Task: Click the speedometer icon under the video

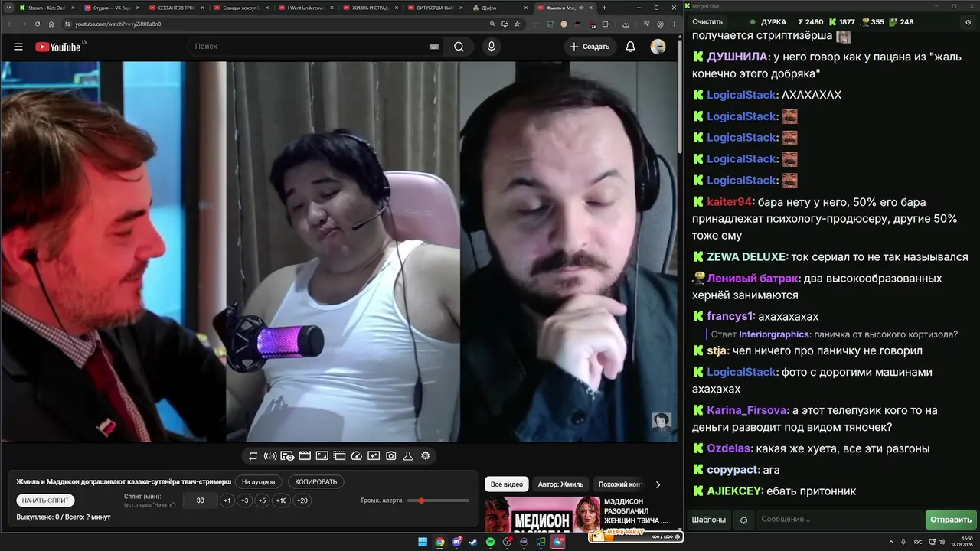Action: tap(357, 456)
